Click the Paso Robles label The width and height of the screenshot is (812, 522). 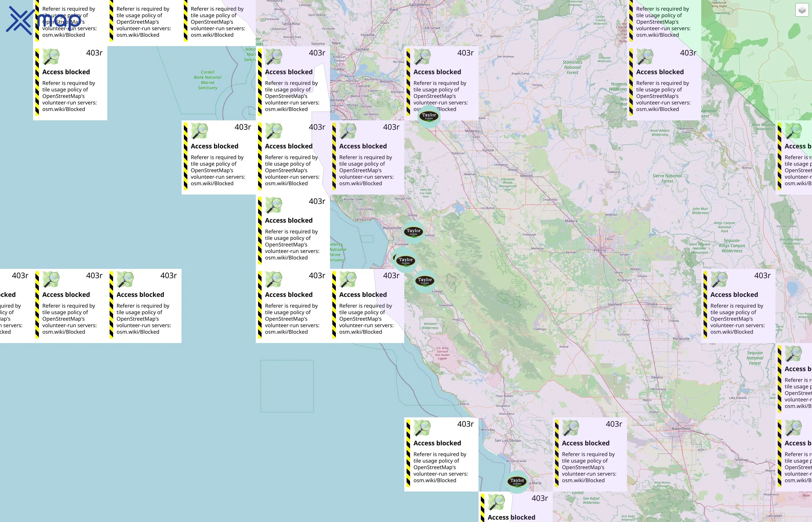(505, 396)
